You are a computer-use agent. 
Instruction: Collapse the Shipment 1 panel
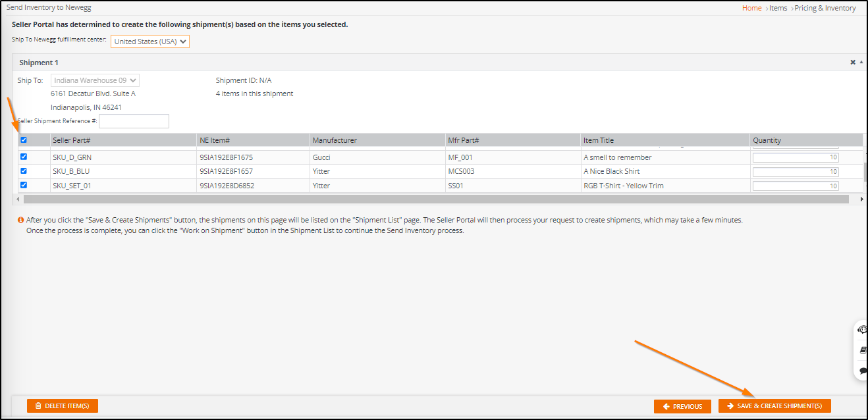point(861,62)
